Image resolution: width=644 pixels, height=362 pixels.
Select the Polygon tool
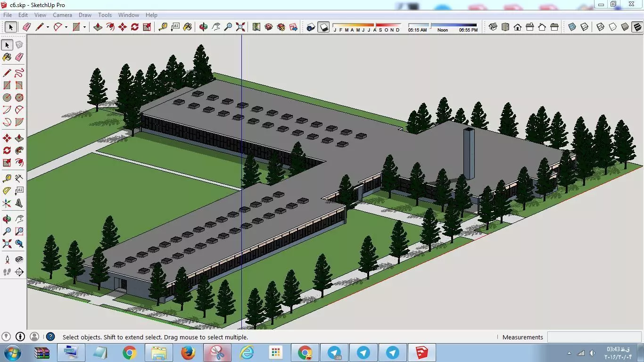pyautogui.click(x=19, y=98)
